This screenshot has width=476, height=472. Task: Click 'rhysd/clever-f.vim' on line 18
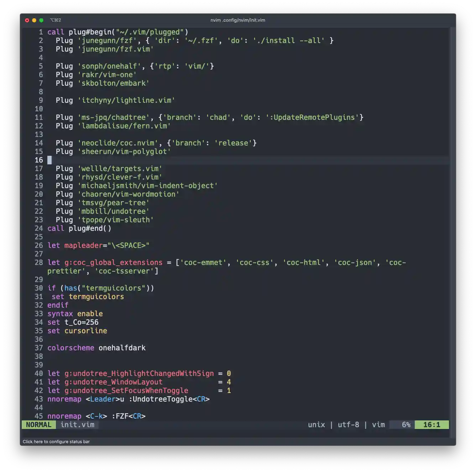(120, 177)
